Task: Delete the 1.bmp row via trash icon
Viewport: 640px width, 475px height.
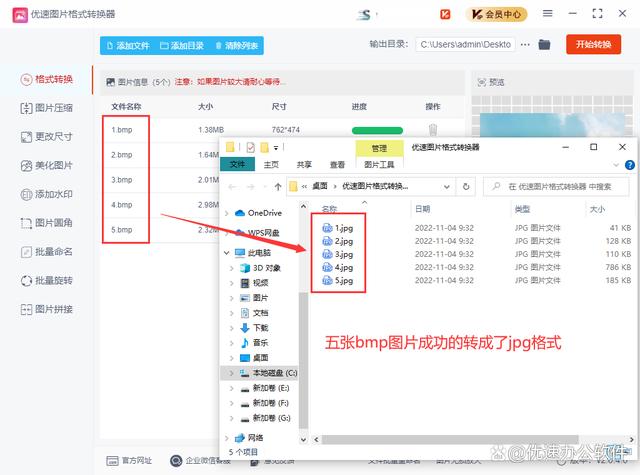Action: [433, 130]
